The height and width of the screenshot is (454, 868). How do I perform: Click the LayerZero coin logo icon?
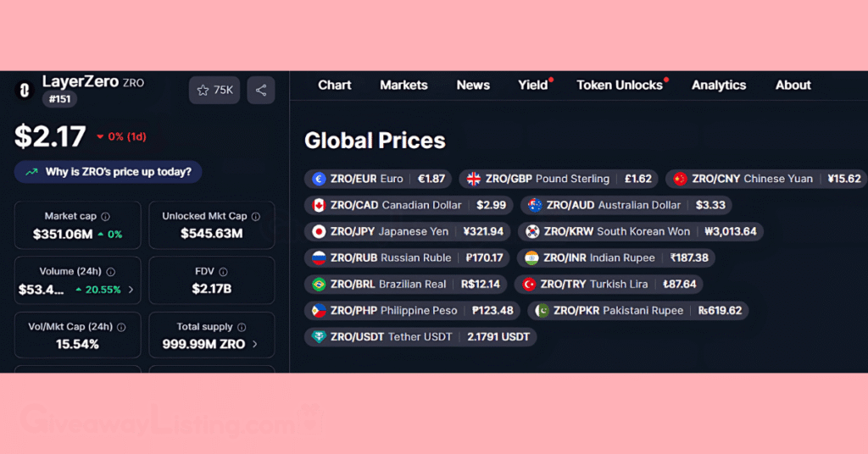coord(24,90)
